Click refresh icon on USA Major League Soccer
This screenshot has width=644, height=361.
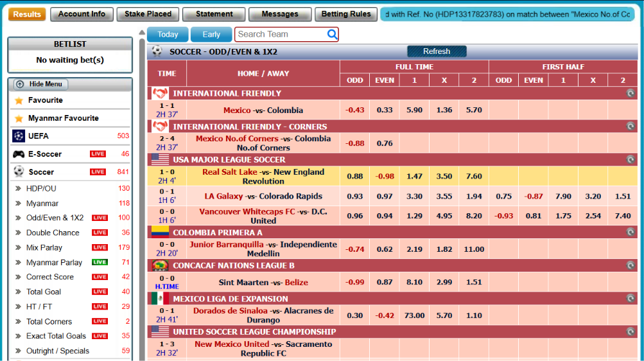630,159
